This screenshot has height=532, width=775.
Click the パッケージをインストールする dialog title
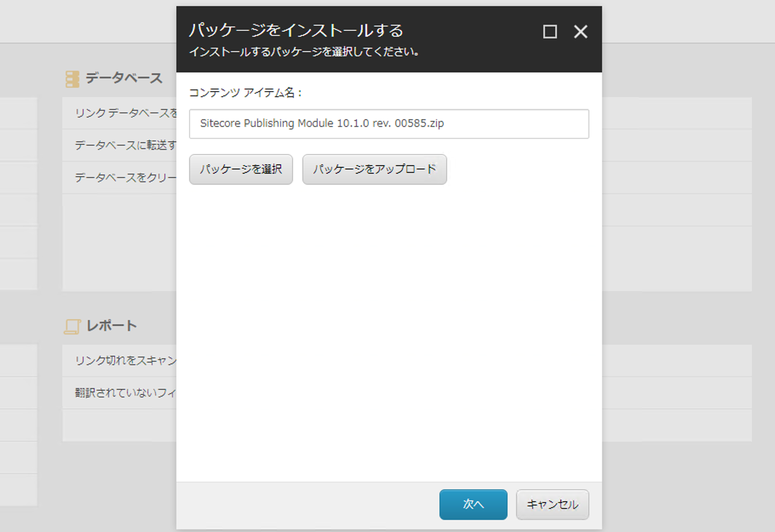[x=296, y=30]
